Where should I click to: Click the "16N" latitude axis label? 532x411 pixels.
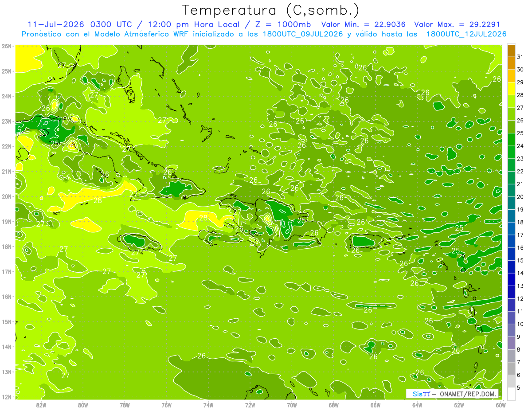(x=7, y=297)
